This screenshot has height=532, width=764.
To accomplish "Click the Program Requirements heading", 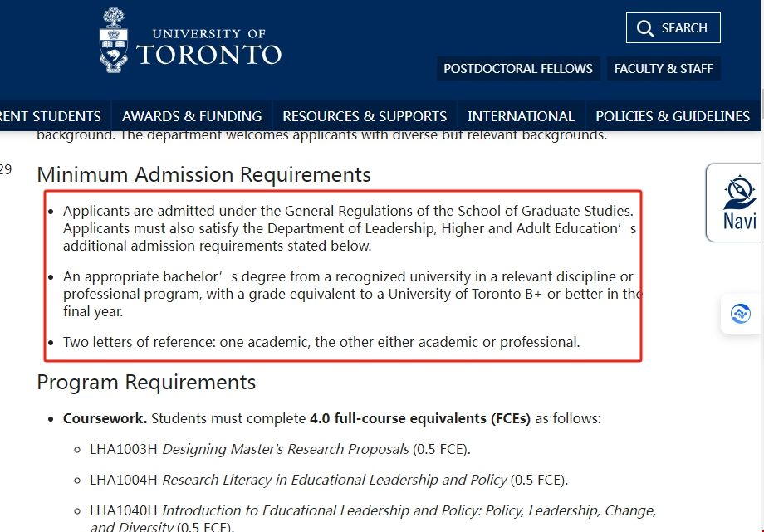I will point(146,382).
